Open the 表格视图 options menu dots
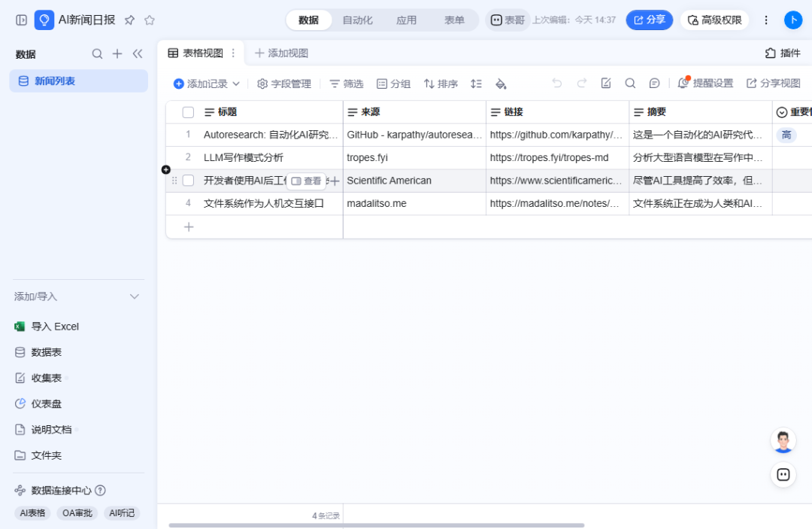The width and height of the screenshot is (812, 529). tap(233, 53)
